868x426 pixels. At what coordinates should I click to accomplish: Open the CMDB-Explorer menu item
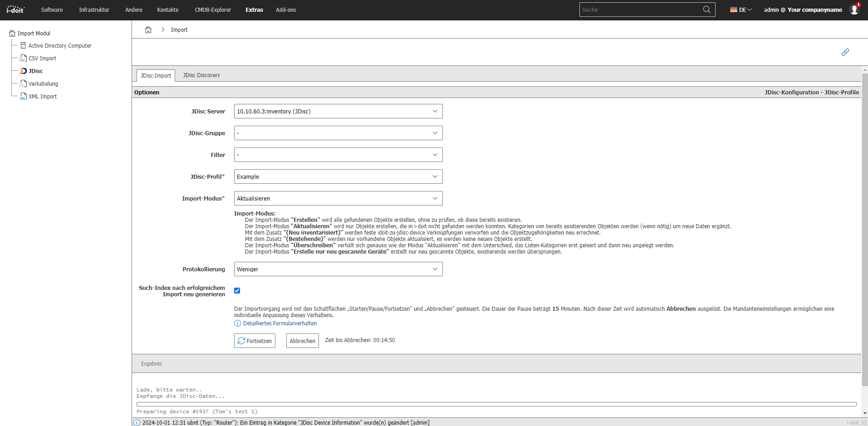(213, 10)
